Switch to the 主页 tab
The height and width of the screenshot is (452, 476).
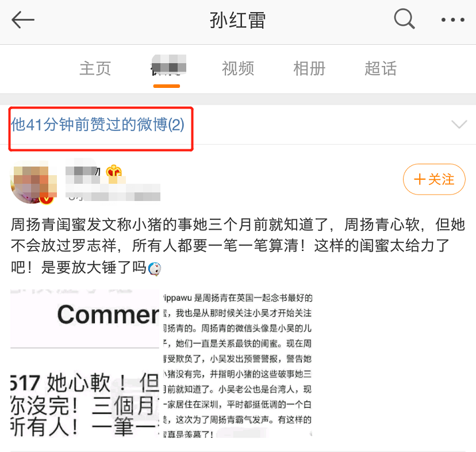[95, 68]
